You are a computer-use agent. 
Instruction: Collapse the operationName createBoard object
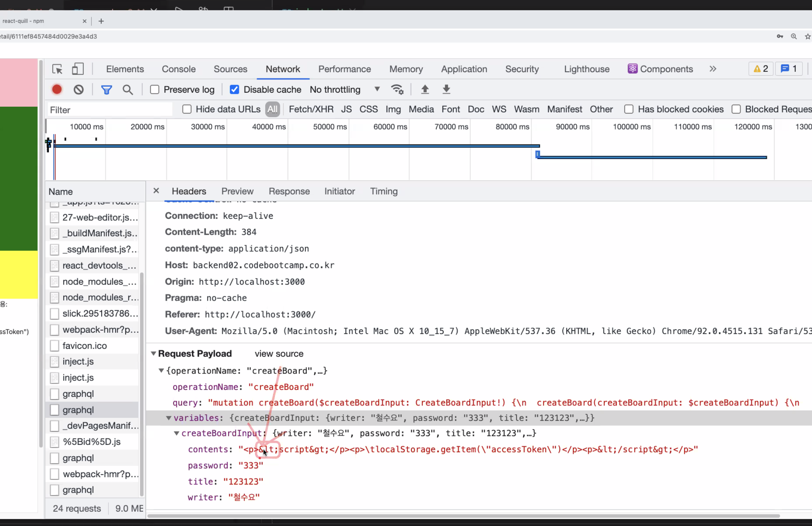[x=161, y=370]
